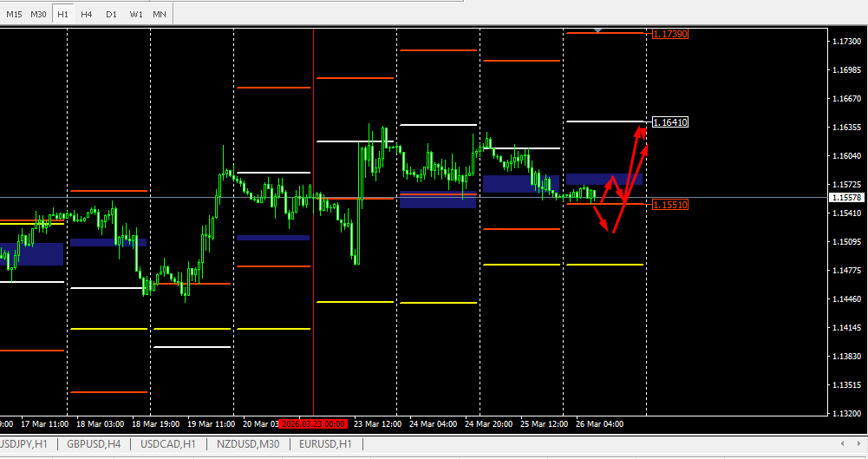Switch to W1 weekly timeframe
This screenshot has width=868, height=459.
(135, 15)
